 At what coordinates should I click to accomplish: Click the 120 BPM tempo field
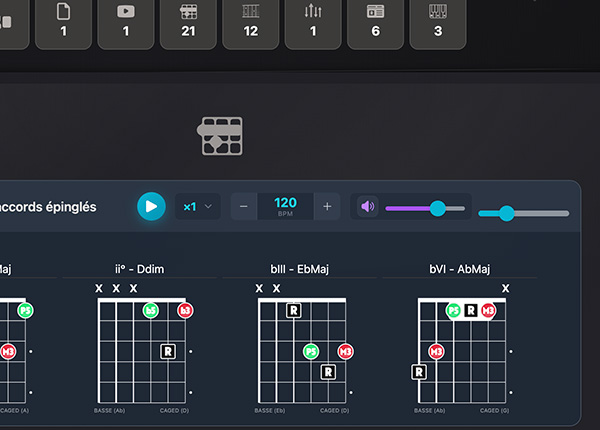coord(285,206)
